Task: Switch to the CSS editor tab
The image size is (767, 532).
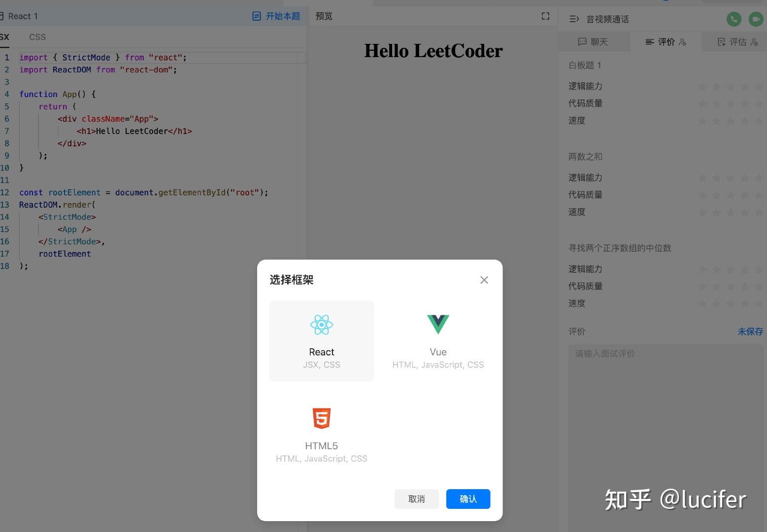Action: tap(37, 36)
